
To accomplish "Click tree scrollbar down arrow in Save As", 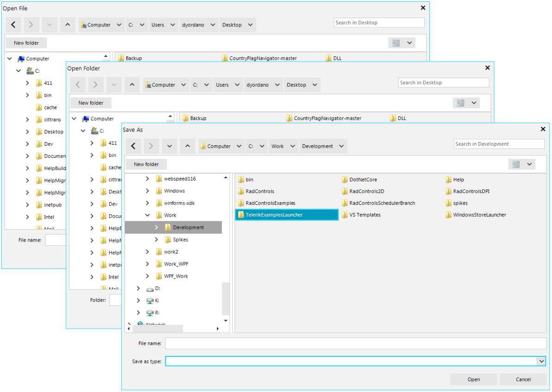I will tap(226, 321).
